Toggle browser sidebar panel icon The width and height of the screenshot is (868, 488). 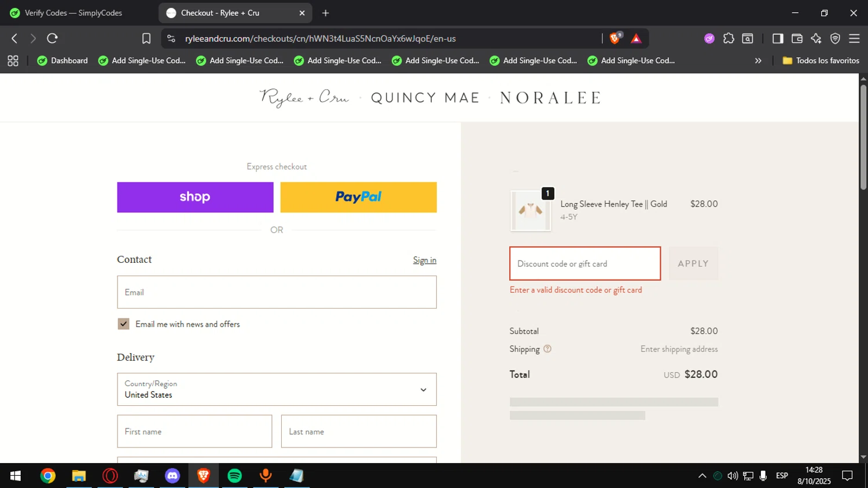(x=778, y=38)
